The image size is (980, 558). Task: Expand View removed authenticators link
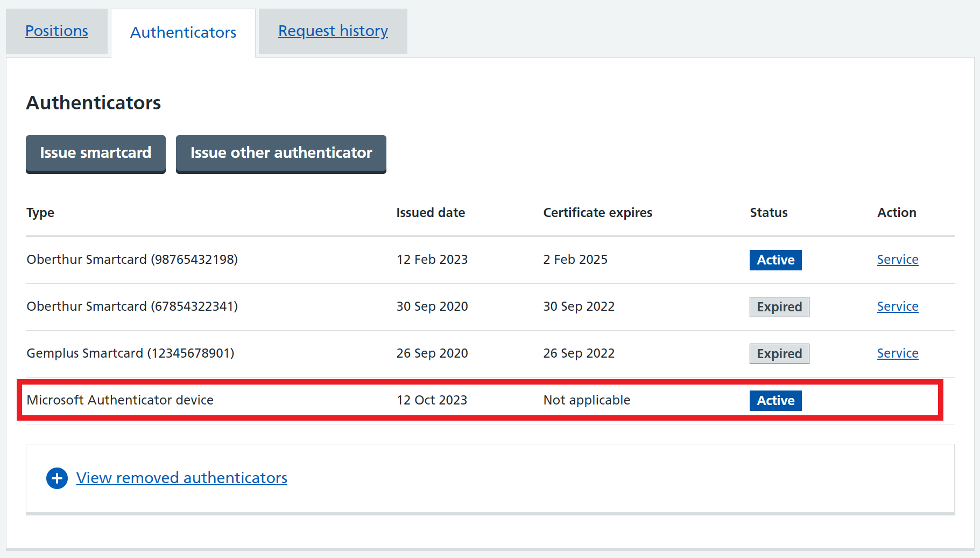(x=181, y=478)
